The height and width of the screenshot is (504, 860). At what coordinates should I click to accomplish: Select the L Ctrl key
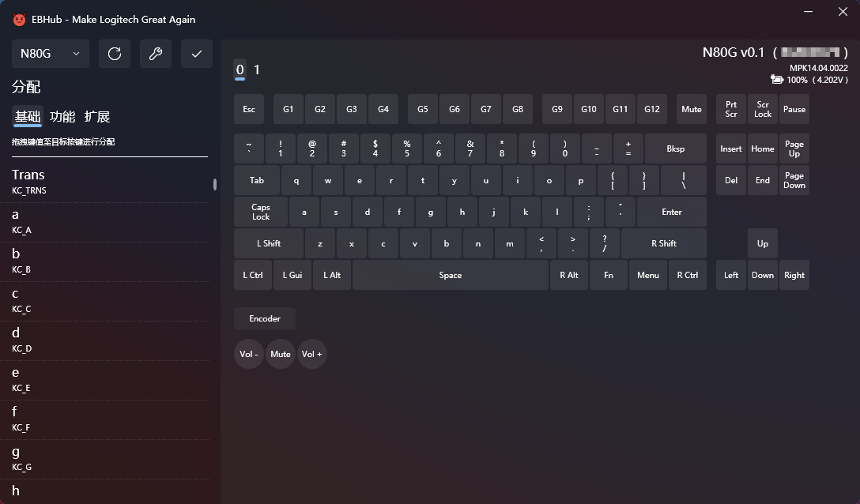pyautogui.click(x=253, y=276)
